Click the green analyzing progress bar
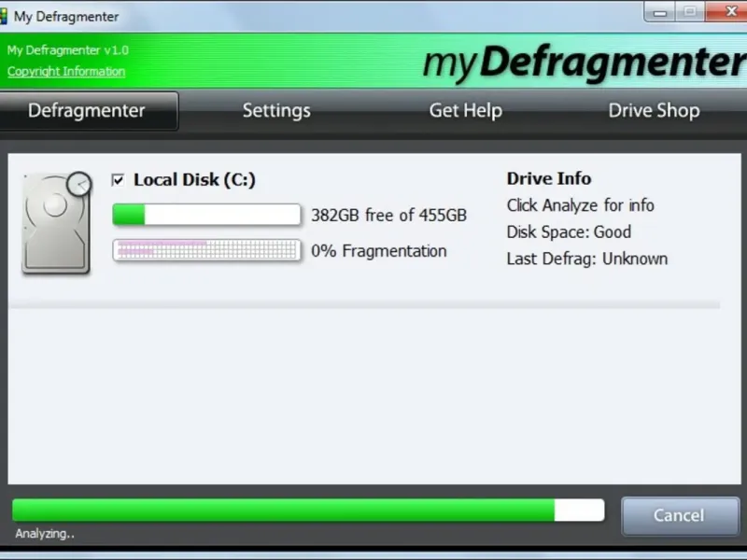This screenshot has height=560, width=747. tap(308, 510)
